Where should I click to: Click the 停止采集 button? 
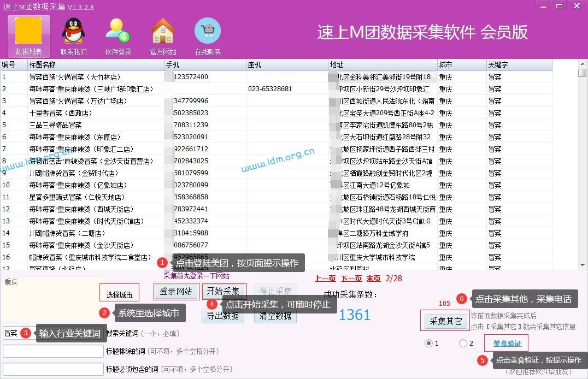tap(275, 291)
